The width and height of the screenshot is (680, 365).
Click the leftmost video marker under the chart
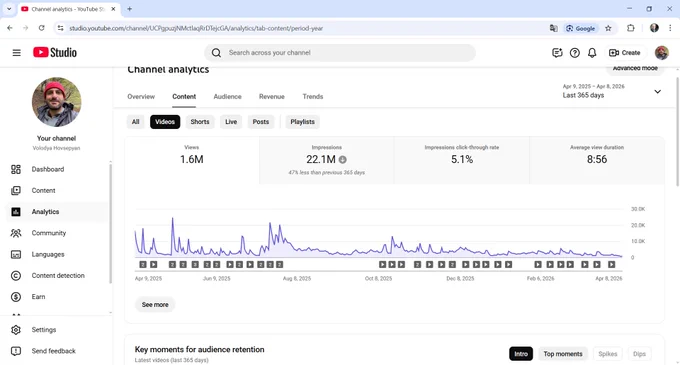click(x=143, y=264)
